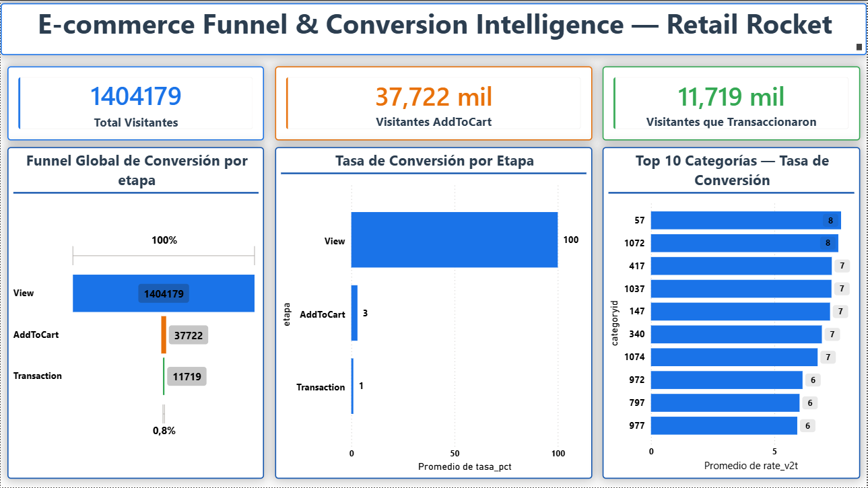Select category label '1074' on the axis
868x488 pixels.
[634, 357]
